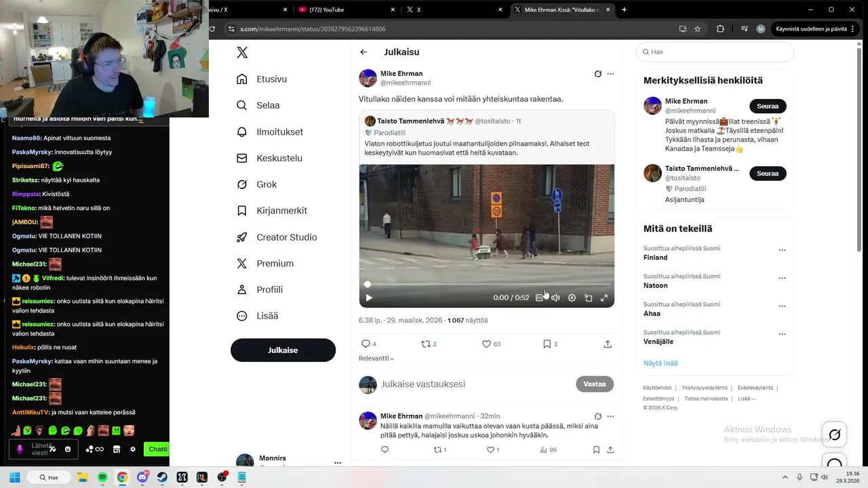
Task: Open Grok floating button at bottom right
Action: [x=835, y=434]
